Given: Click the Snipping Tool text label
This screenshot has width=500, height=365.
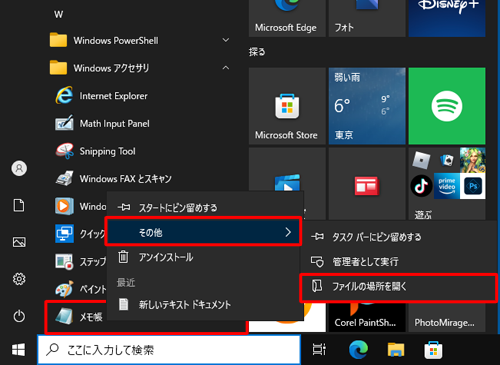Looking at the screenshot, I should [x=107, y=151].
